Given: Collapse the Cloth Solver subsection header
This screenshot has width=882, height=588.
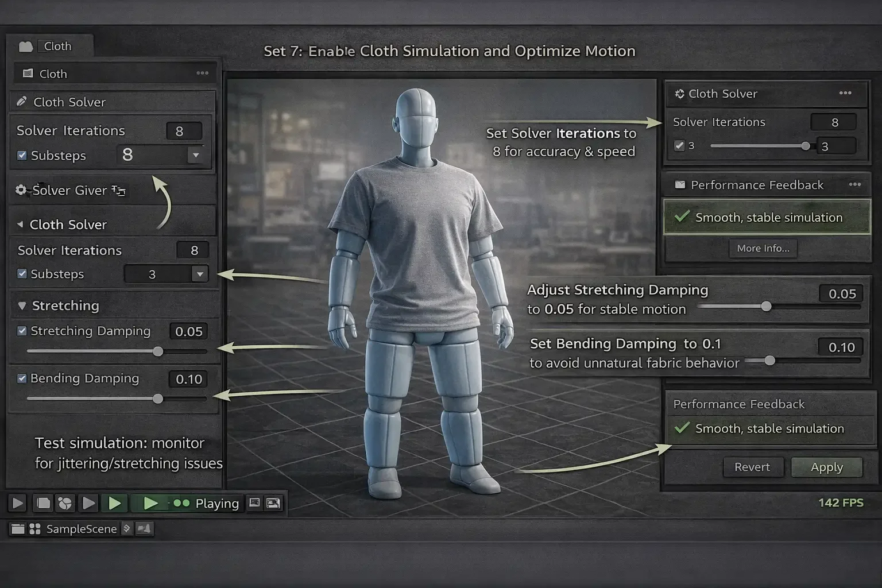Looking at the screenshot, I should click(x=21, y=225).
